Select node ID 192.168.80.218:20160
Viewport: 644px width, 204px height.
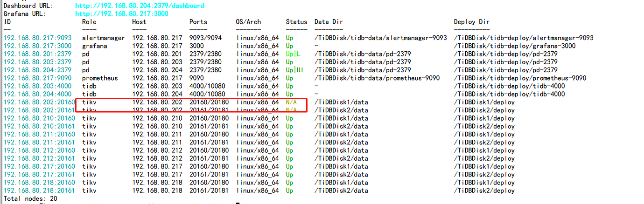click(x=39, y=183)
